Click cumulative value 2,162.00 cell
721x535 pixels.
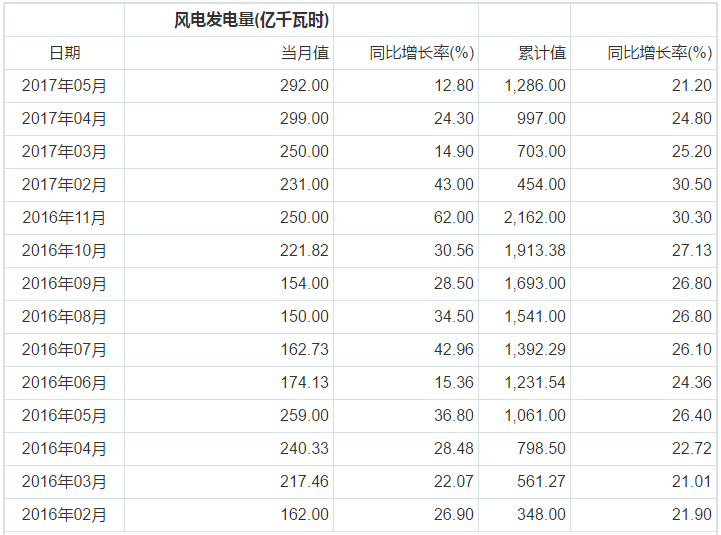click(x=535, y=218)
